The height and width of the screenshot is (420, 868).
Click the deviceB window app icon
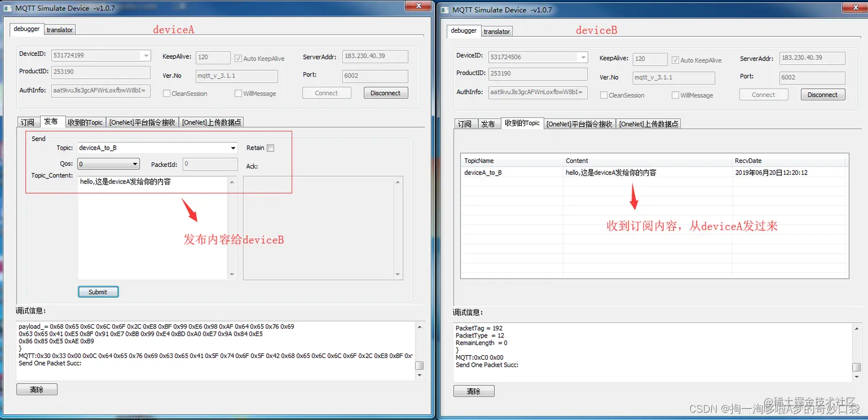tap(445, 9)
